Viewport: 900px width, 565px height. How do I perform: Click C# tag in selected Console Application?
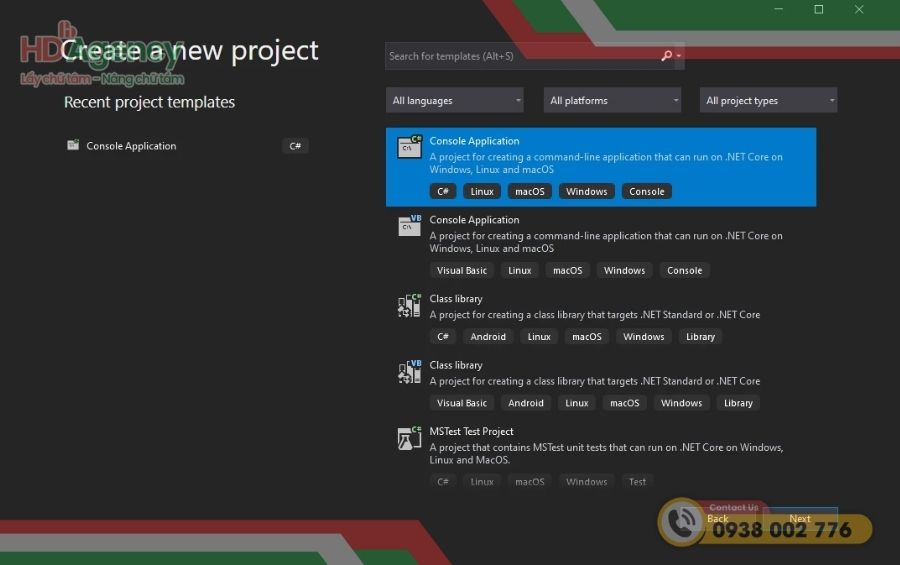(443, 191)
